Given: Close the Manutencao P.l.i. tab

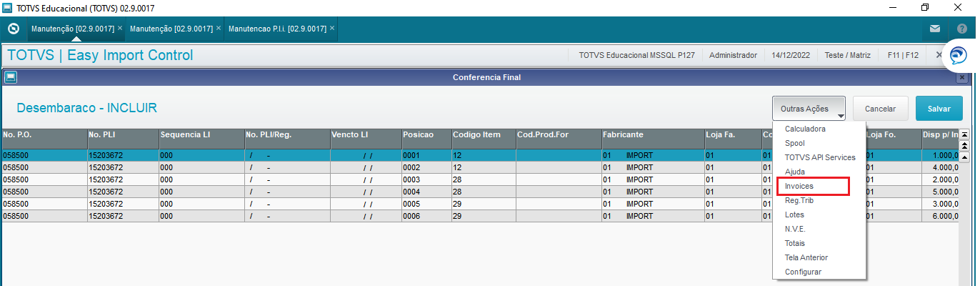Looking at the screenshot, I should pos(332,28).
